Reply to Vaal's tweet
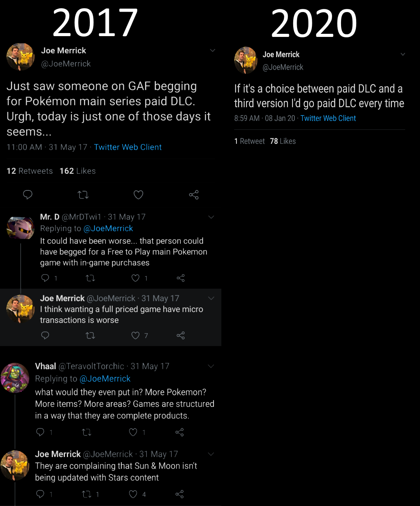This screenshot has height=506, width=420. point(40,432)
